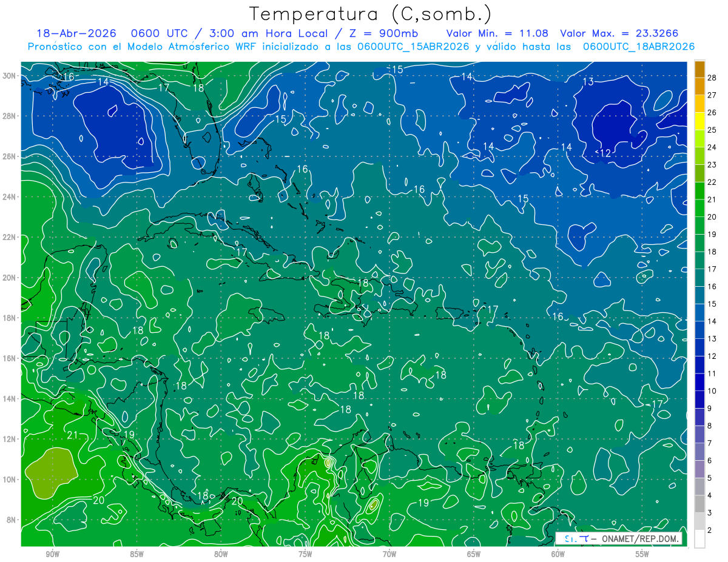
Task: Click the orange 28 swatch on the color scale
Action: tap(699, 69)
